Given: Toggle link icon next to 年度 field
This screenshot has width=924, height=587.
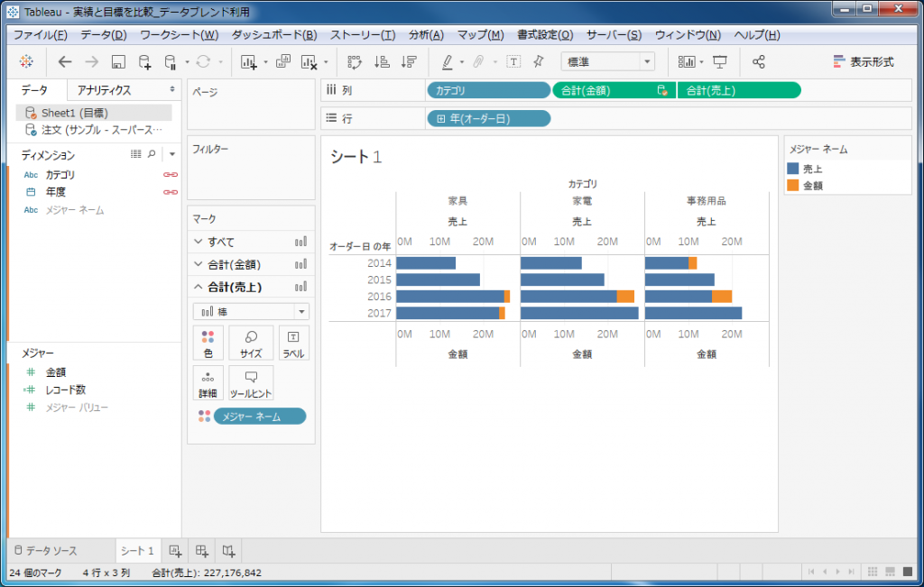Looking at the screenshot, I should pos(170,192).
